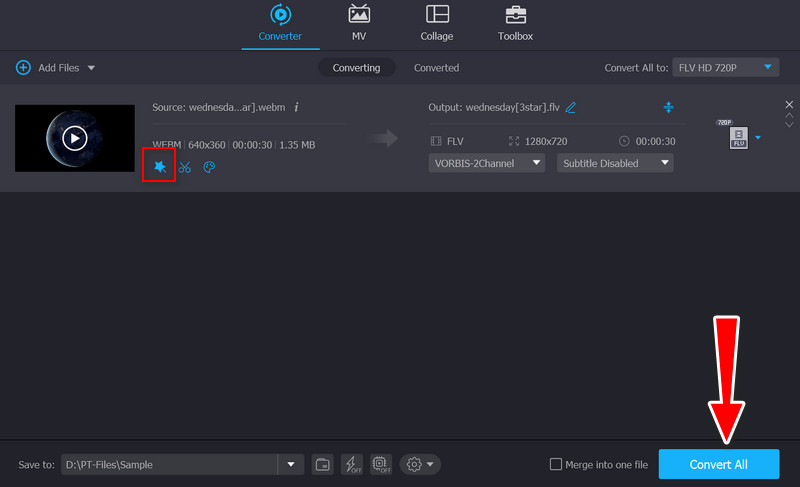Open the Convert All to format dropdown
This screenshot has height=487, width=800.
coord(725,67)
